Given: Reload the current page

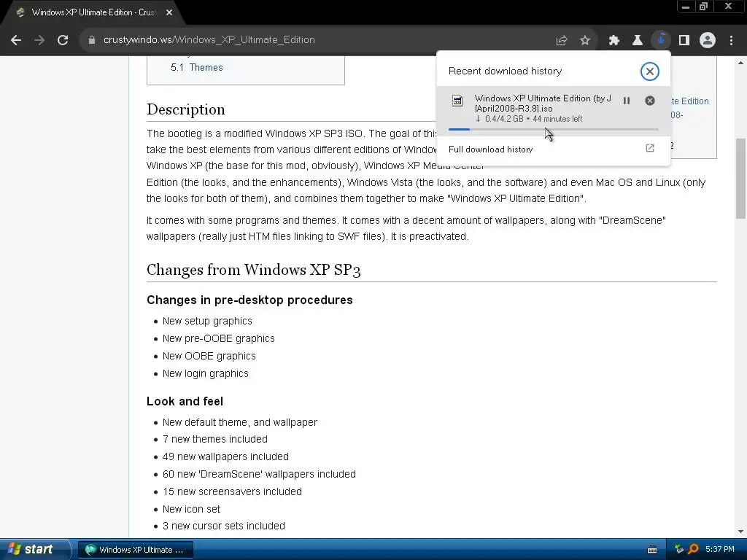Looking at the screenshot, I should pyautogui.click(x=63, y=40).
